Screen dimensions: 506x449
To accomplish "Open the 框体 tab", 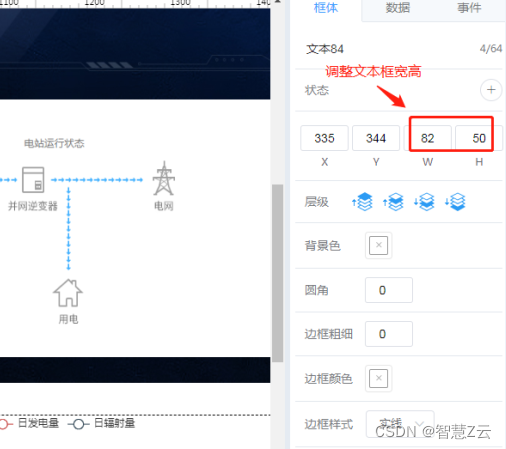I will [x=326, y=8].
